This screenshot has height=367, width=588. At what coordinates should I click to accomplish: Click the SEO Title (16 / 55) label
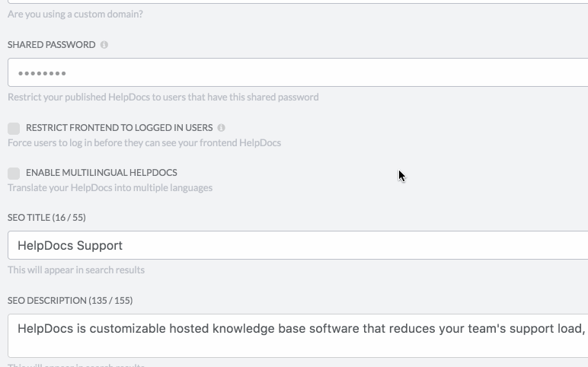(x=46, y=218)
